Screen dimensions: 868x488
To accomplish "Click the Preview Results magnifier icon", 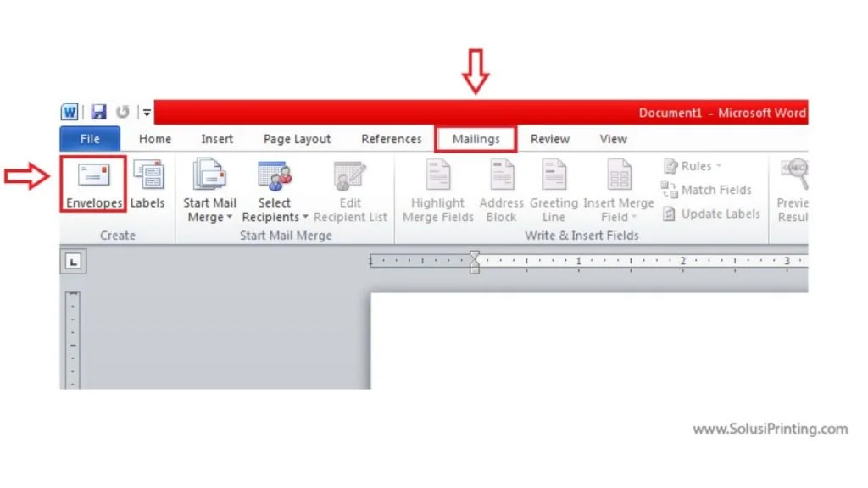I will tap(796, 175).
